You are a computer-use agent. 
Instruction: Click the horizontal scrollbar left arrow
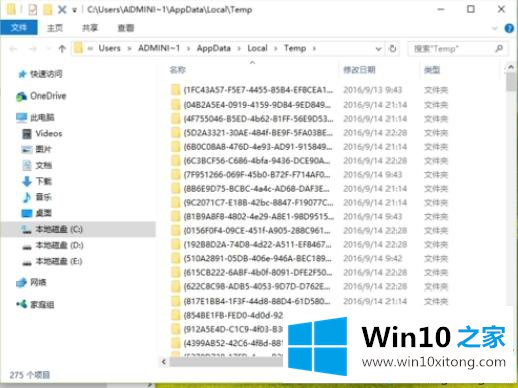164,361
